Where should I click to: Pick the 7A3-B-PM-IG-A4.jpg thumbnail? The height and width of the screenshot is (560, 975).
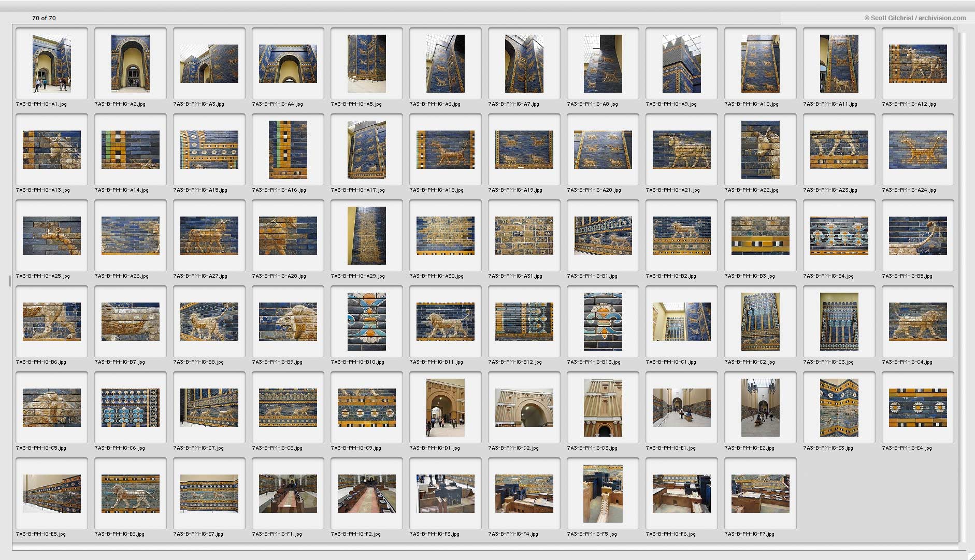pos(288,64)
